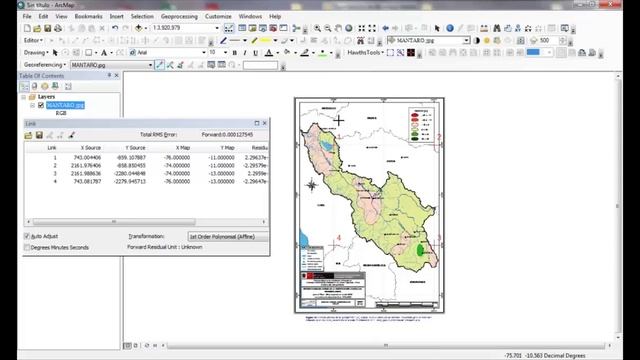Toggle the Auto Adjust checkbox
This screenshot has height=360, width=640.
pos(27,236)
